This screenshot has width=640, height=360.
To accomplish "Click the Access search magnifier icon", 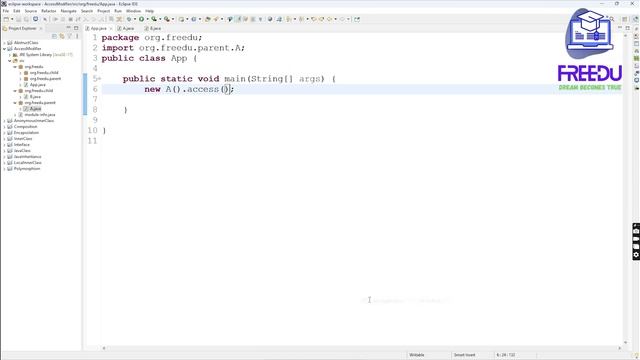I will tap(611, 19).
